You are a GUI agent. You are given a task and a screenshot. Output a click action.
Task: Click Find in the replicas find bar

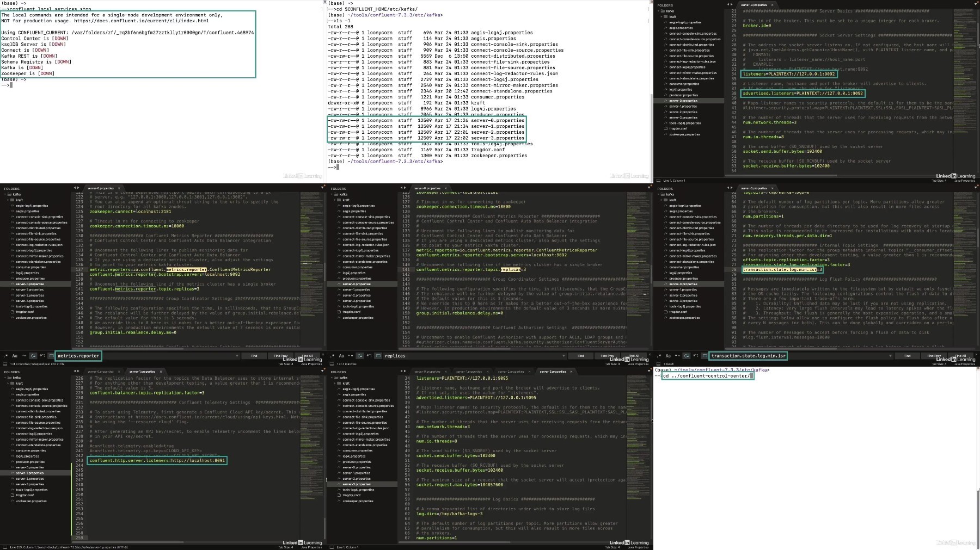(x=580, y=356)
